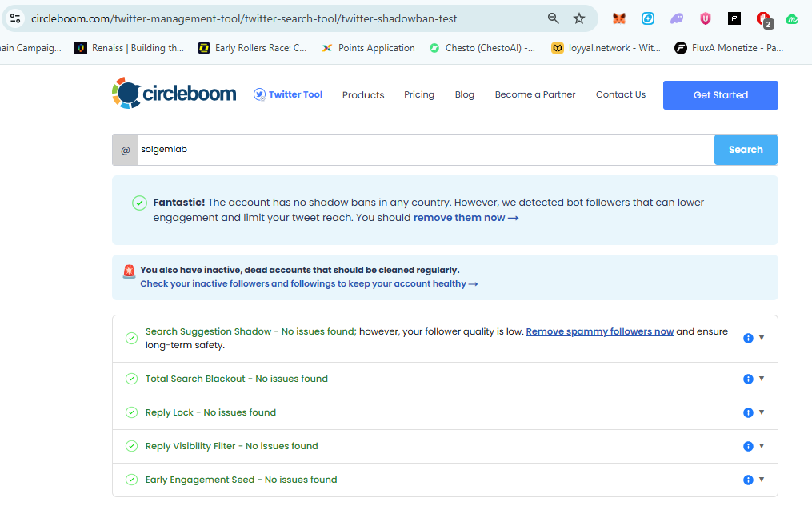This screenshot has width=812, height=510.
Task: Follow the 'remove them now' link
Action: pos(466,218)
